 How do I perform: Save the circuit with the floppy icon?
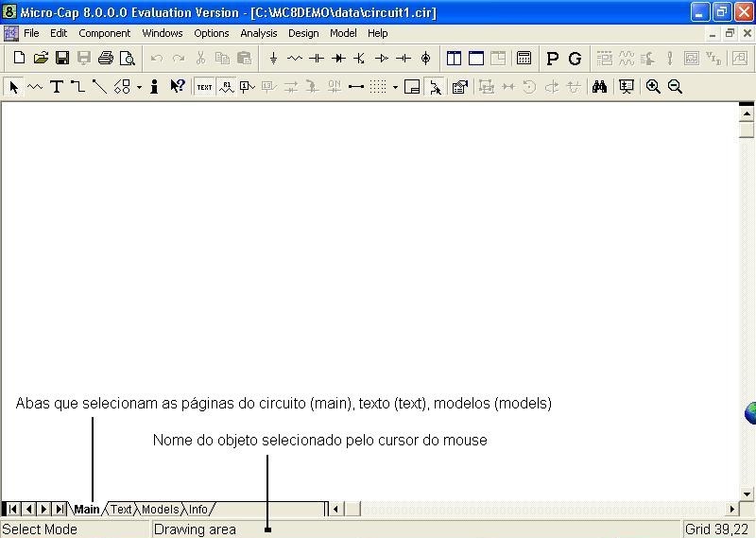click(x=62, y=58)
